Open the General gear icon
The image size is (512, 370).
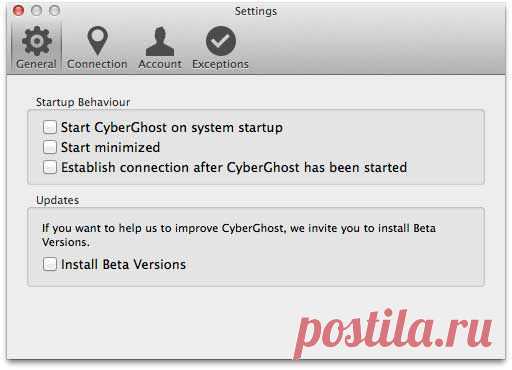click(x=37, y=41)
